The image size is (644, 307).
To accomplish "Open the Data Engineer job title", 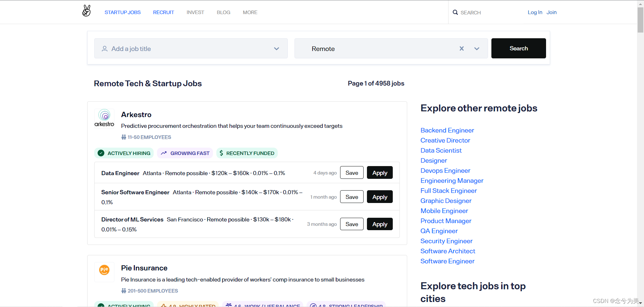I will click(120, 173).
